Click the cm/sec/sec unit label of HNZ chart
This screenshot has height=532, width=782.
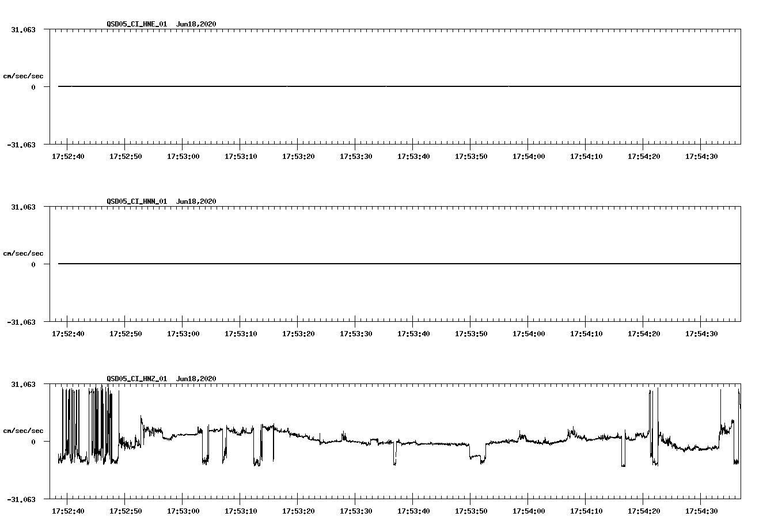point(23,431)
